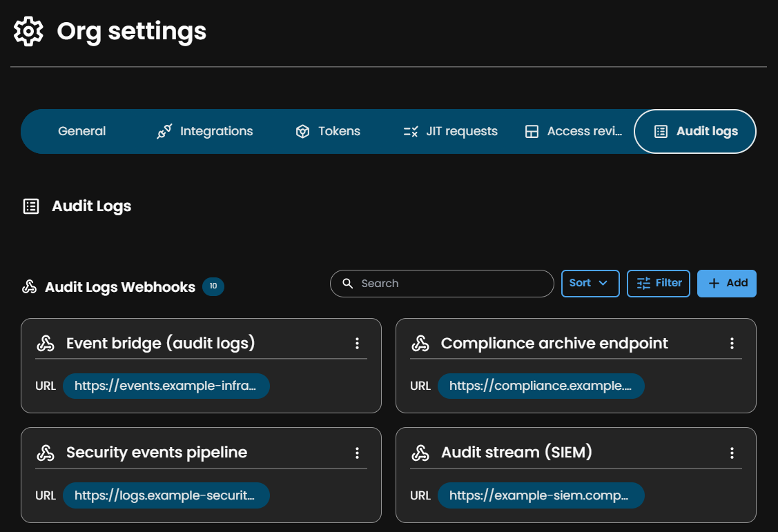Click the https://logs.example-securit URL chip
This screenshot has height=532, width=778.
pyautogui.click(x=166, y=495)
